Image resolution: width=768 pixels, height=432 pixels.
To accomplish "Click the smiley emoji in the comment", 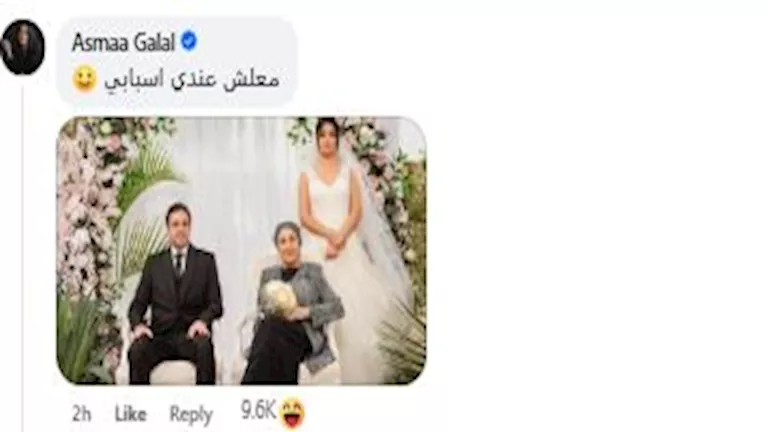I will (x=85, y=80).
